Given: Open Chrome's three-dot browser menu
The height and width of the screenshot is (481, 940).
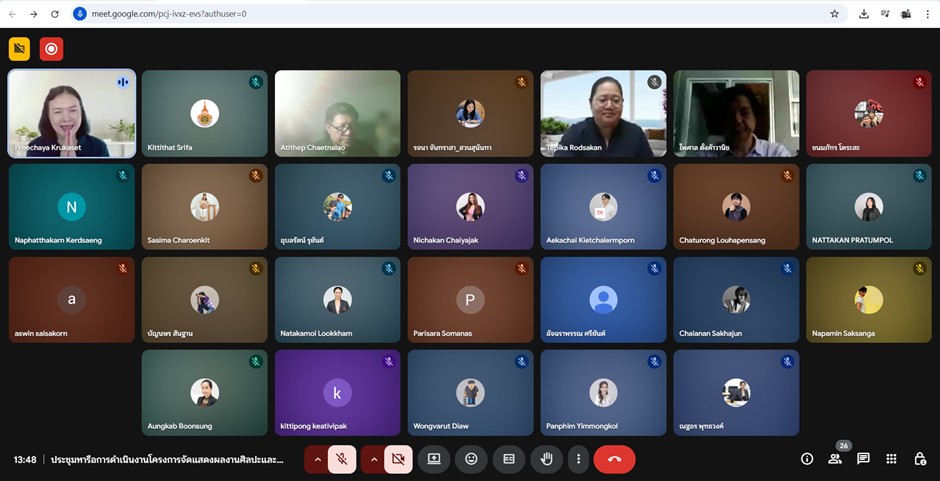Looking at the screenshot, I should click(x=929, y=14).
